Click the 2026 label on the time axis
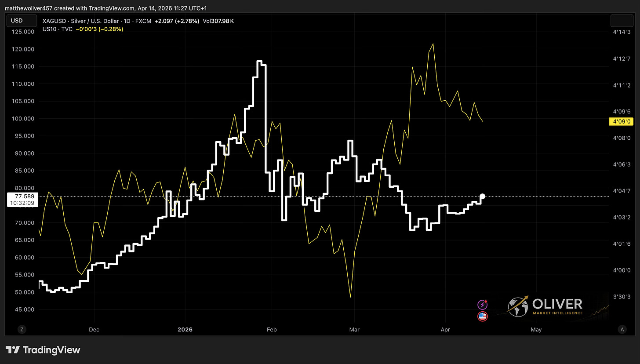 [185, 329]
